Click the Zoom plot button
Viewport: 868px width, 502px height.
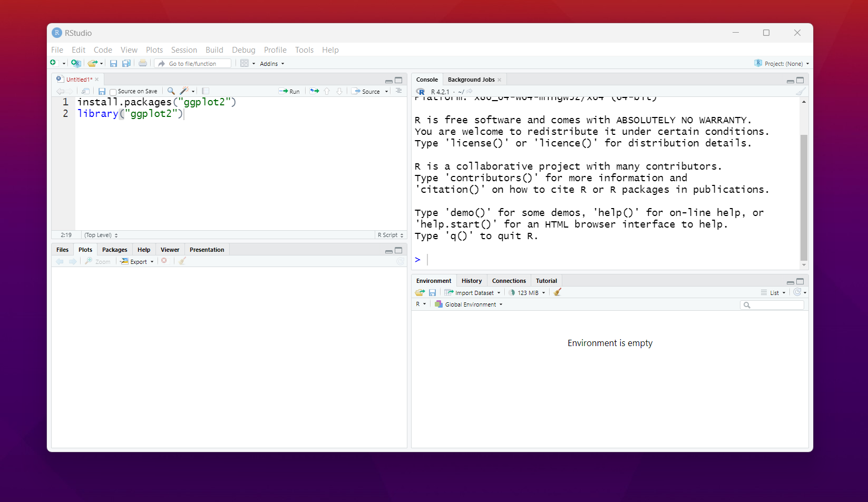tap(98, 261)
